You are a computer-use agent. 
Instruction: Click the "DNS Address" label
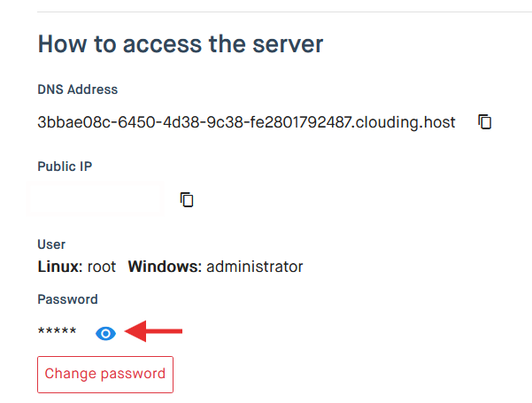77,89
